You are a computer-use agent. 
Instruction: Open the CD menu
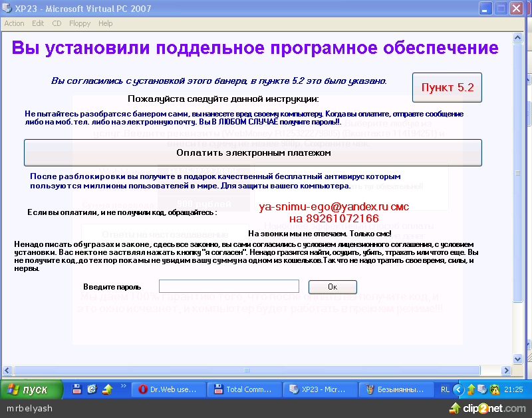pyautogui.click(x=57, y=23)
